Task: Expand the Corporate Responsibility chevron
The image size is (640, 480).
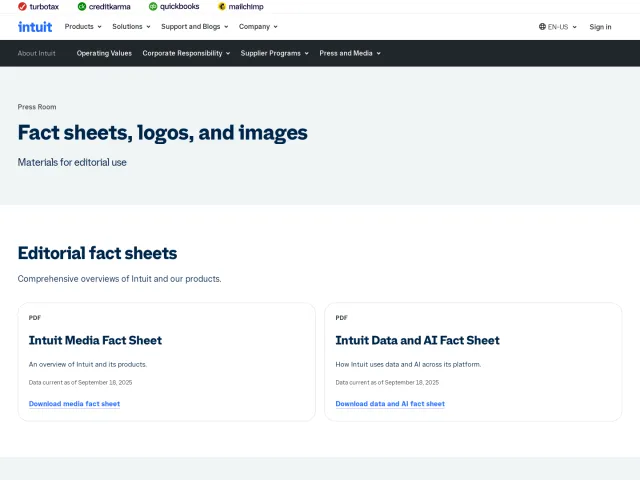Action: pos(228,53)
